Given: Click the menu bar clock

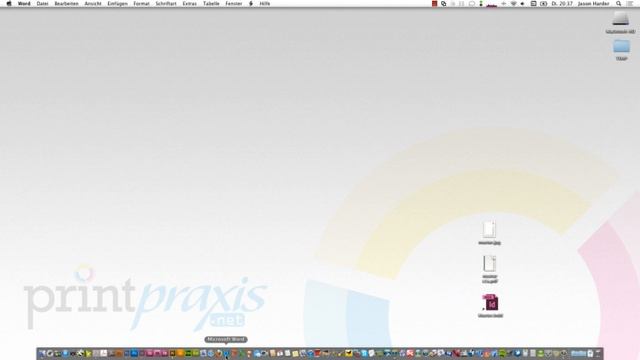Looking at the screenshot, I should [x=562, y=4].
